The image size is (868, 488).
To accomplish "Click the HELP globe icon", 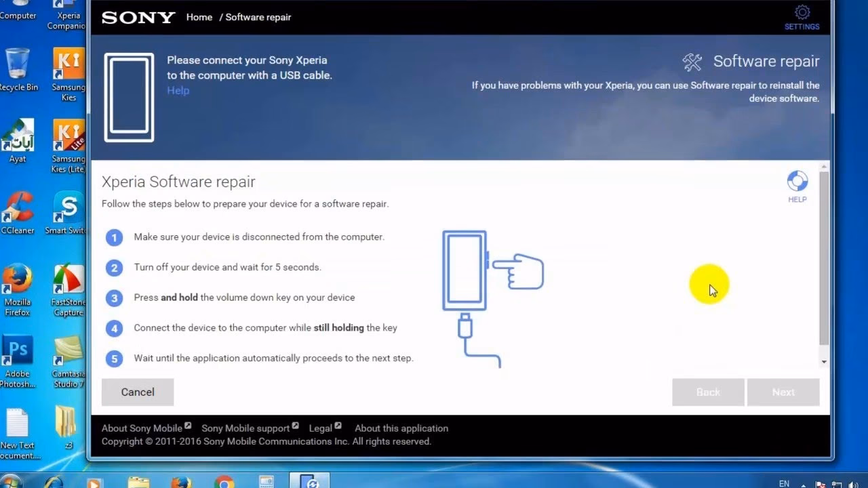I will 797,182.
